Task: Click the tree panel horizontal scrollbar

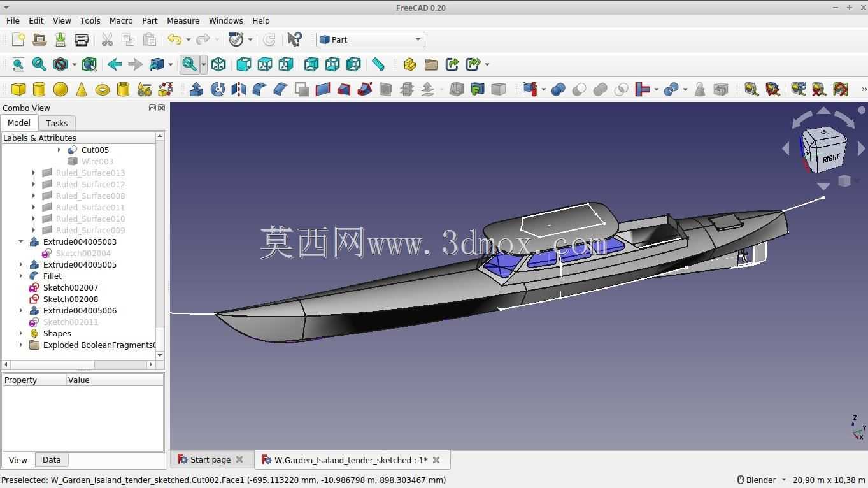Action: pyautogui.click(x=80, y=364)
